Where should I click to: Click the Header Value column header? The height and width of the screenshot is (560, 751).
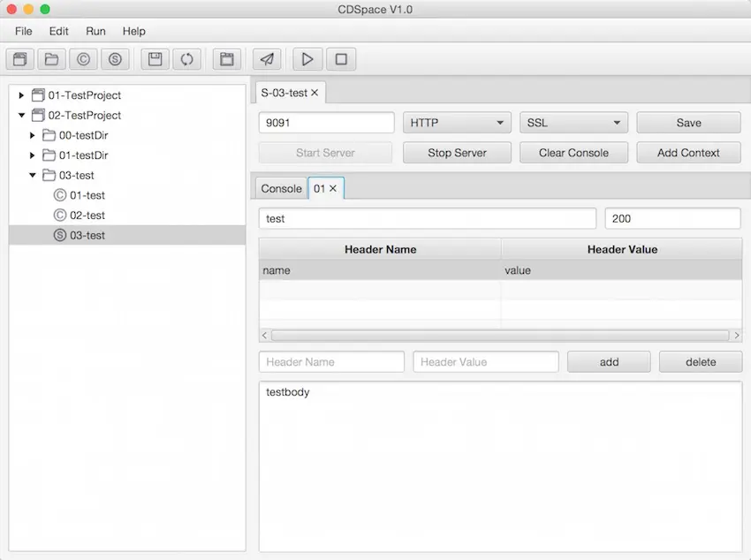pyautogui.click(x=622, y=249)
